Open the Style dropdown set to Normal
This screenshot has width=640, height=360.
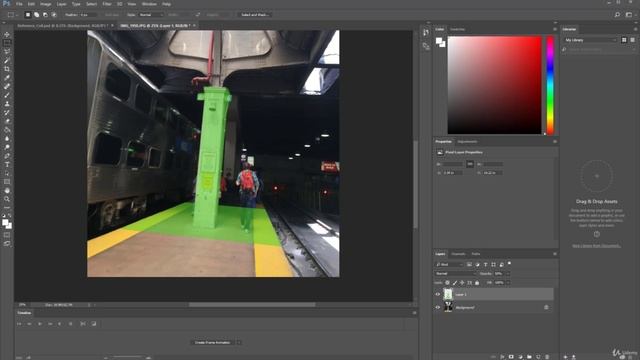[151, 15]
